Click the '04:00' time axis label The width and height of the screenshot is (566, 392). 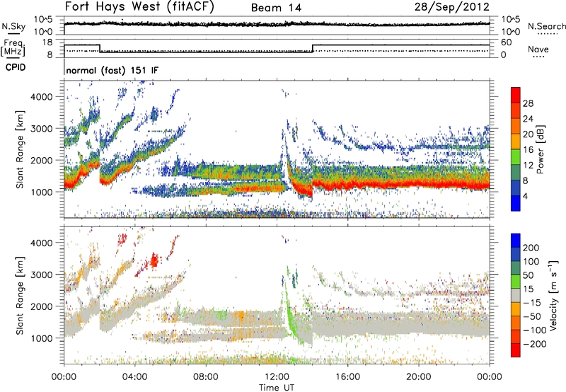click(x=134, y=377)
